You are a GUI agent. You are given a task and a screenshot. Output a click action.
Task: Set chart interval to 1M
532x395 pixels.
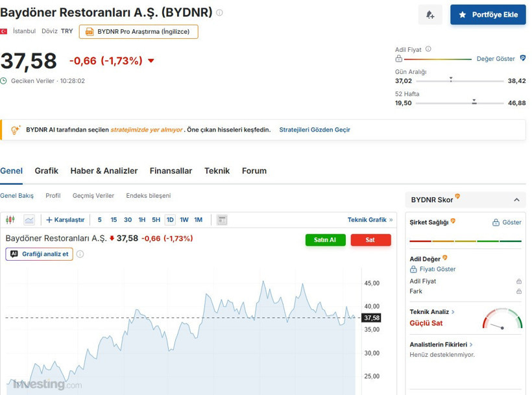pos(198,220)
